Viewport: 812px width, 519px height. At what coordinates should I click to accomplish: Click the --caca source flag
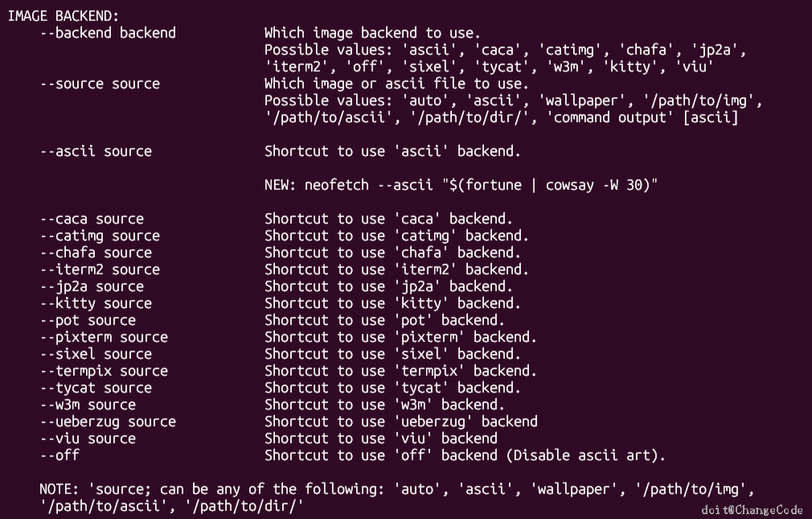92,219
